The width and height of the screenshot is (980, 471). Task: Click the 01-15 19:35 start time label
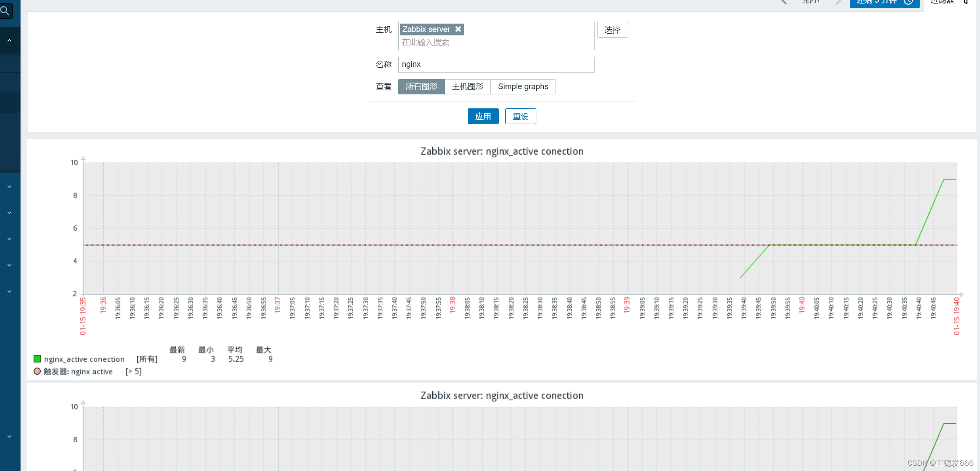pyautogui.click(x=83, y=316)
